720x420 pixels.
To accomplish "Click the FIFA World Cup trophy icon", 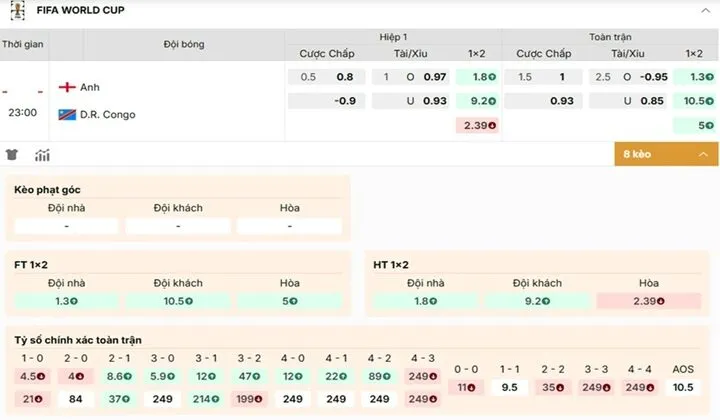I will 17,10.
